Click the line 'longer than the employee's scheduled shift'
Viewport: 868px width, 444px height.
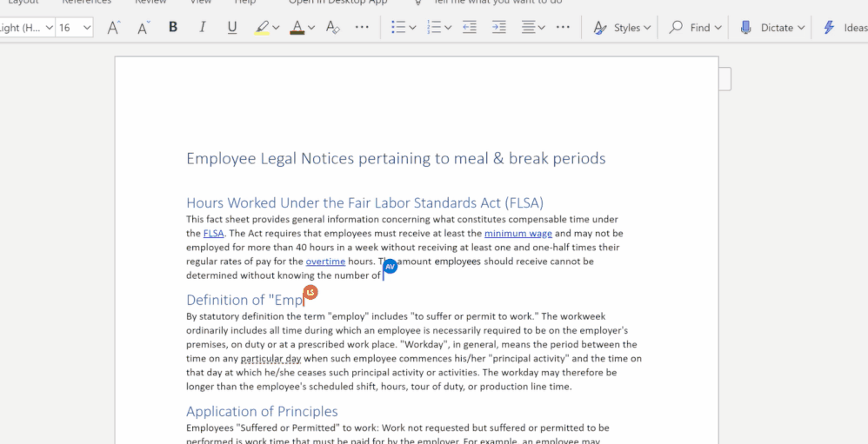pyautogui.click(x=378, y=387)
